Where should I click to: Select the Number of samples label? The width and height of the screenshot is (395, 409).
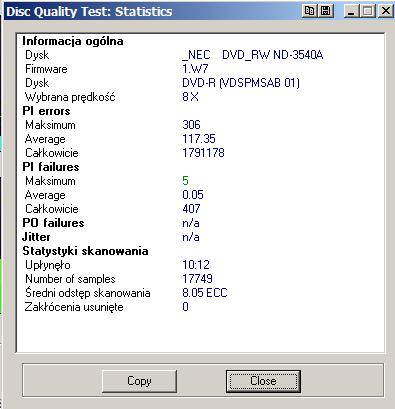tap(70, 279)
